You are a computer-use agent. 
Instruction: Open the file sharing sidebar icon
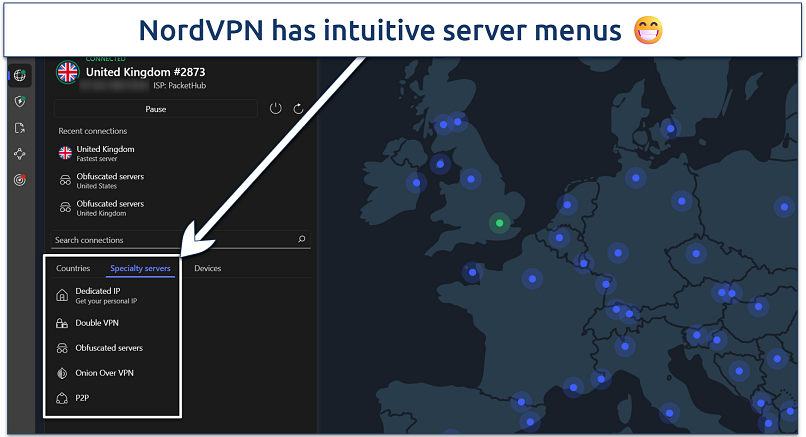pos(20,128)
